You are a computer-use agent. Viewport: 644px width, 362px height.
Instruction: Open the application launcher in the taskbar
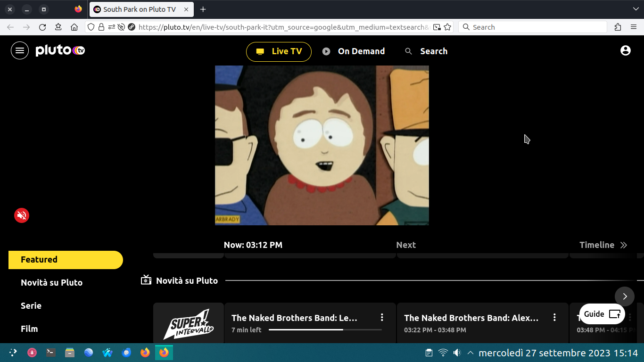click(x=13, y=353)
